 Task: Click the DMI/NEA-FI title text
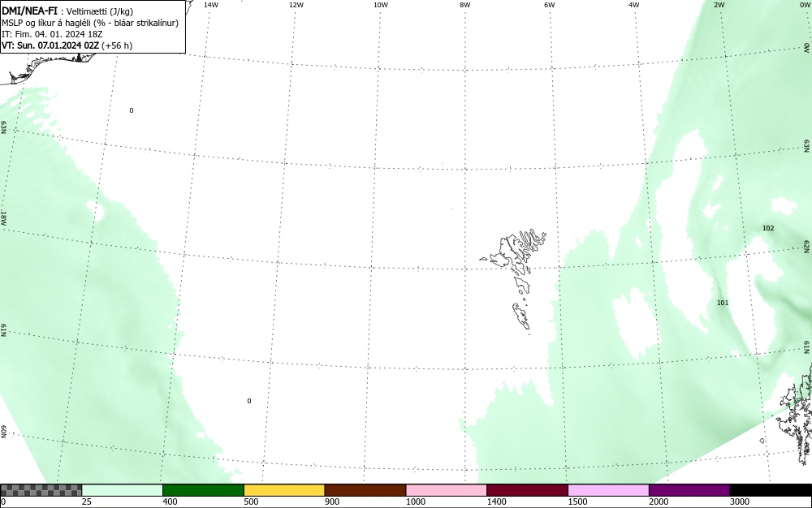29,11
